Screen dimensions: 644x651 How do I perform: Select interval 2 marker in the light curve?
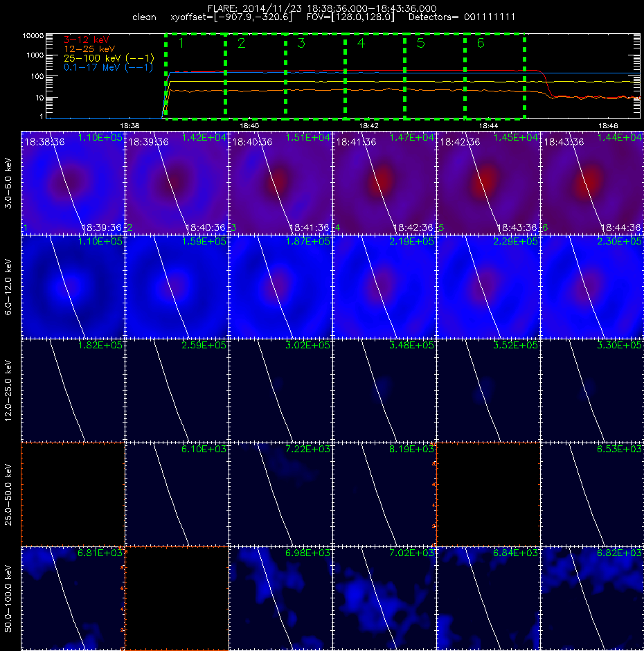click(241, 43)
